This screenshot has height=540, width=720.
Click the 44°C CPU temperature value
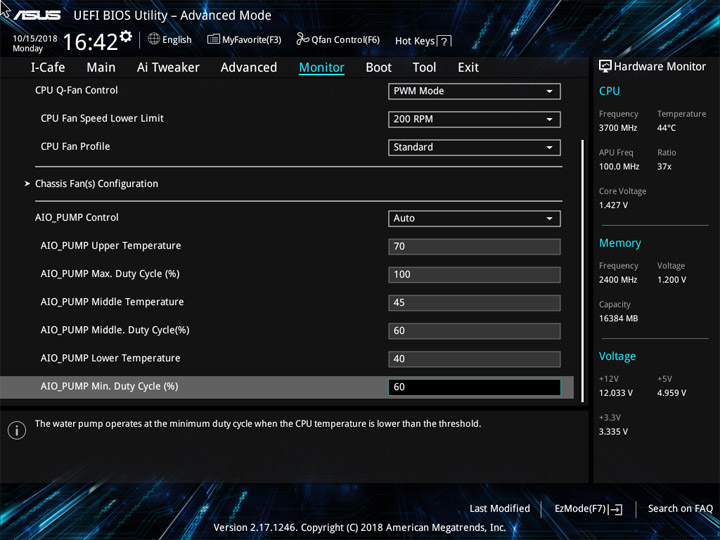point(666,128)
